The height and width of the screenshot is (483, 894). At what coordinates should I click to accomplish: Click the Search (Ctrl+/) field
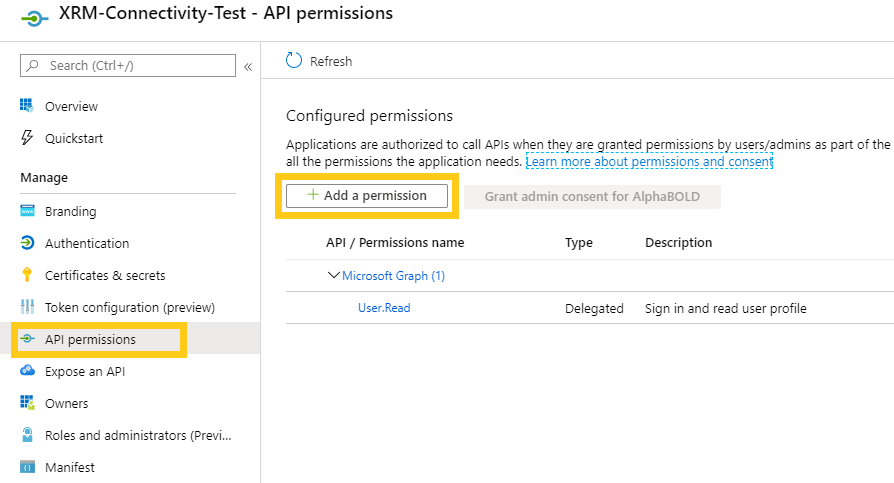click(128, 66)
